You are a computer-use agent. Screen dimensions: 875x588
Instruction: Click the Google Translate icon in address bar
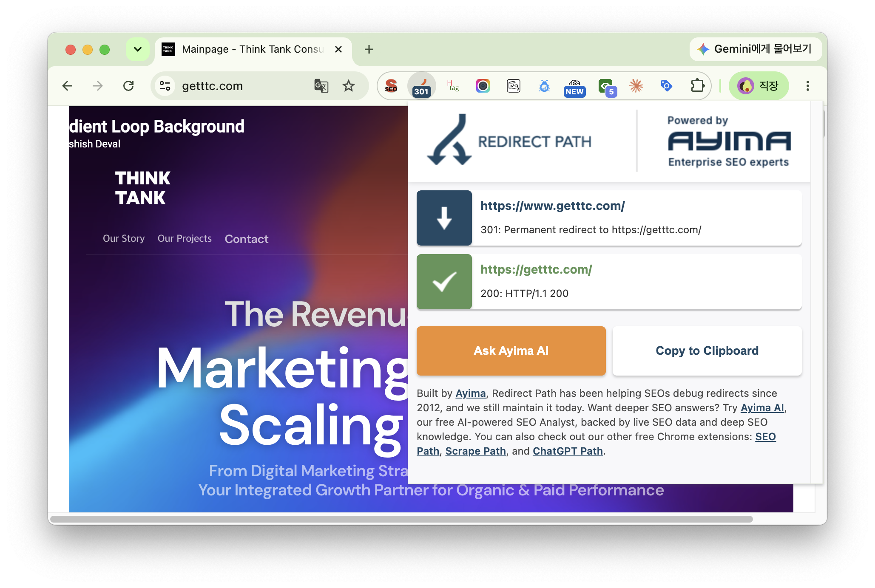pos(321,86)
